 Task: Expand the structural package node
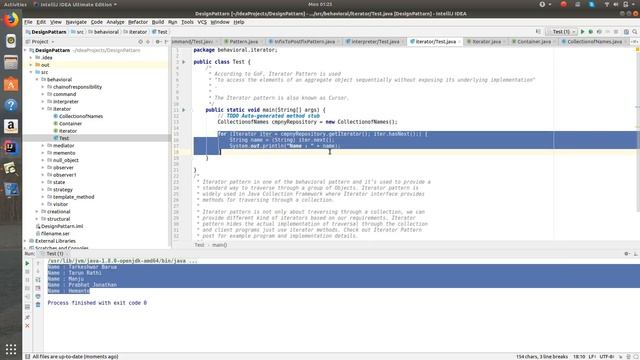pyautogui.click(x=37, y=219)
